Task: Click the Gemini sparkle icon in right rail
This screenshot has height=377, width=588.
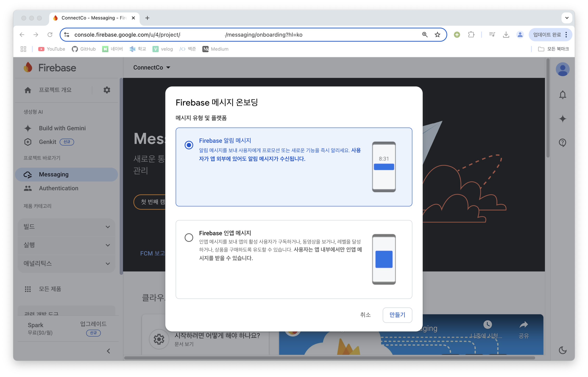Action: click(x=562, y=119)
